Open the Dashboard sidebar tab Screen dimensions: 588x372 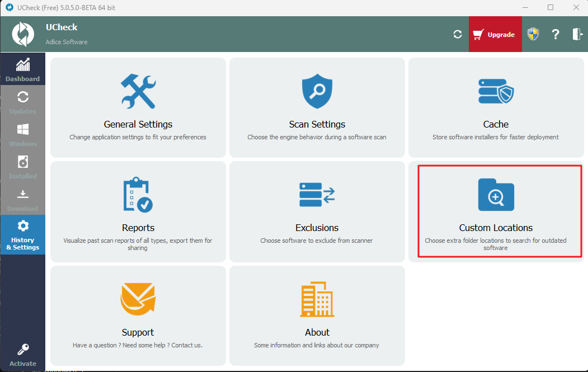22,69
